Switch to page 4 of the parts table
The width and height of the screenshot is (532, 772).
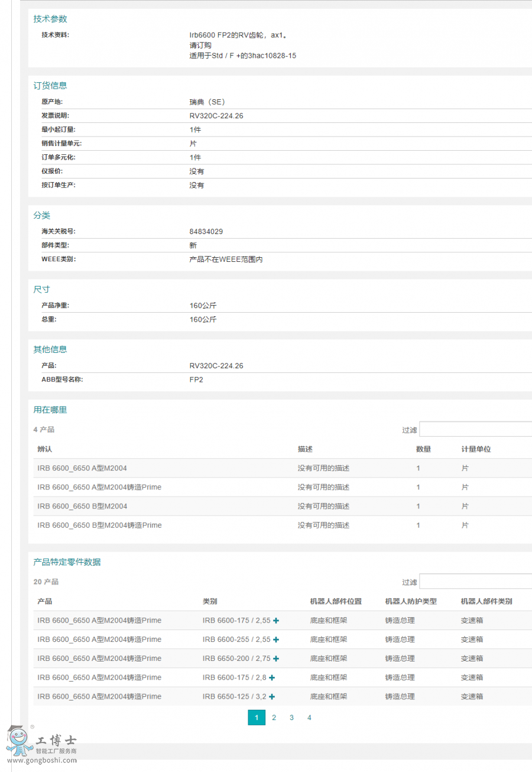pos(309,718)
